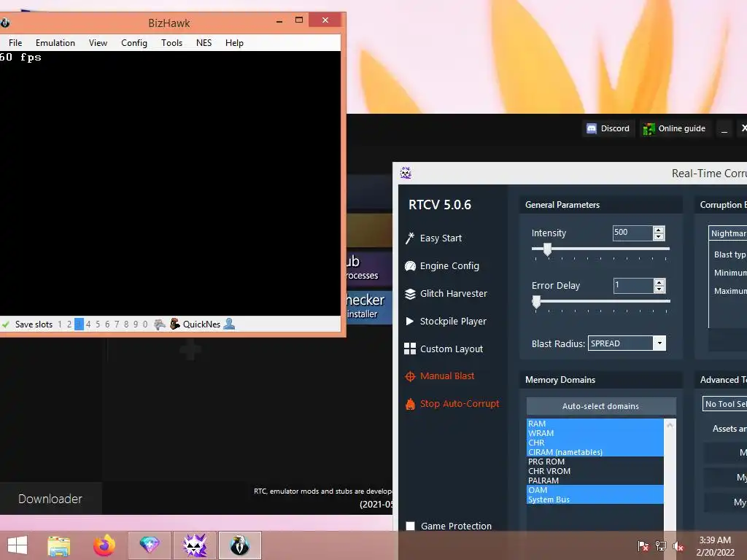Increase Intensity with the up arrow
Viewport: 747px width, 560px height.
(x=659, y=230)
